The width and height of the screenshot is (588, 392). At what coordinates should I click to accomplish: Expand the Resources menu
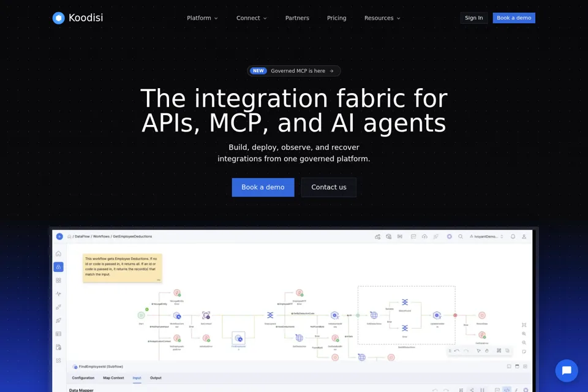(382, 18)
